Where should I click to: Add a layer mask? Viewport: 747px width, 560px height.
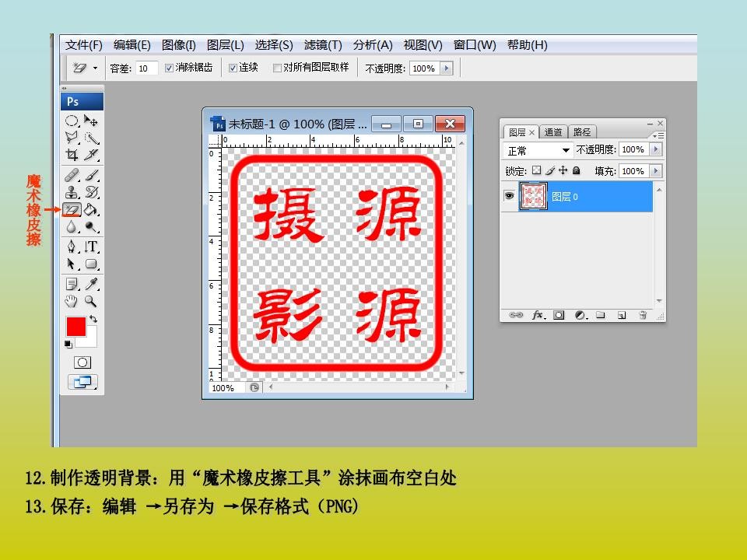point(559,315)
